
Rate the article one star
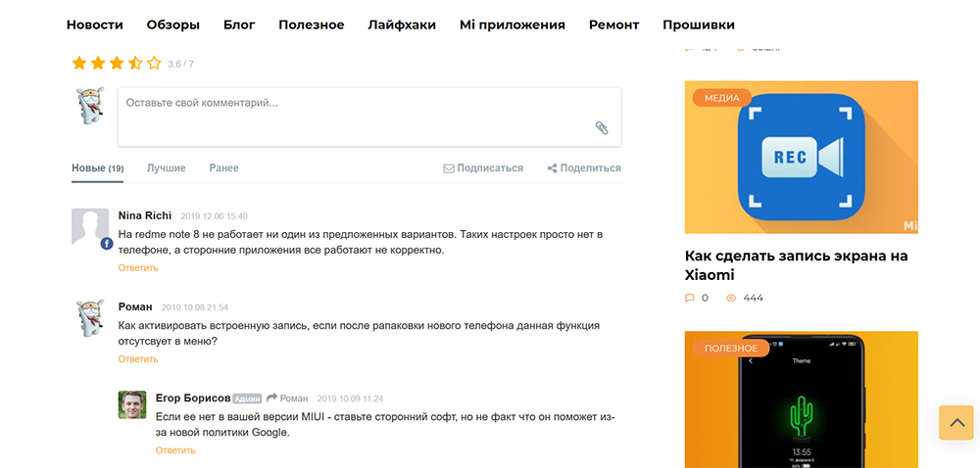78,63
